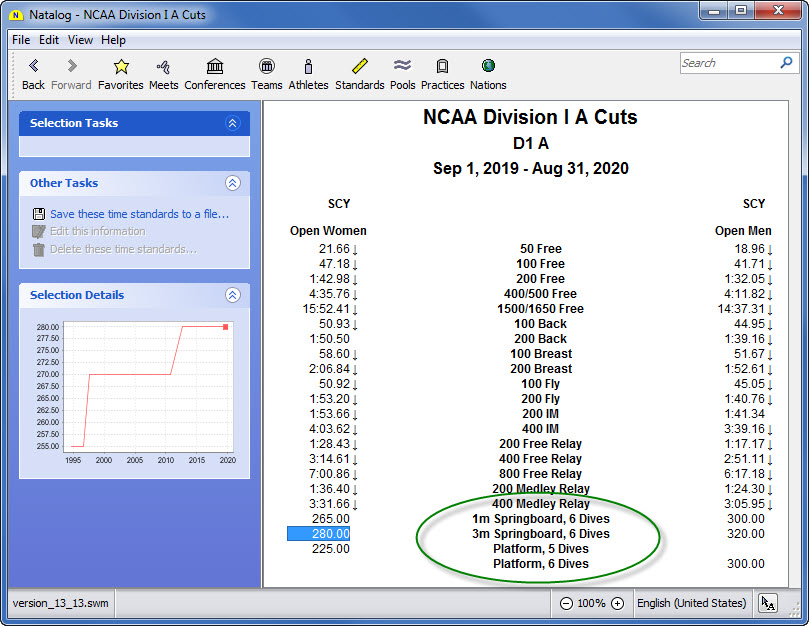Collapse the Selection Details panel
The width and height of the screenshot is (809, 626).
tap(233, 295)
